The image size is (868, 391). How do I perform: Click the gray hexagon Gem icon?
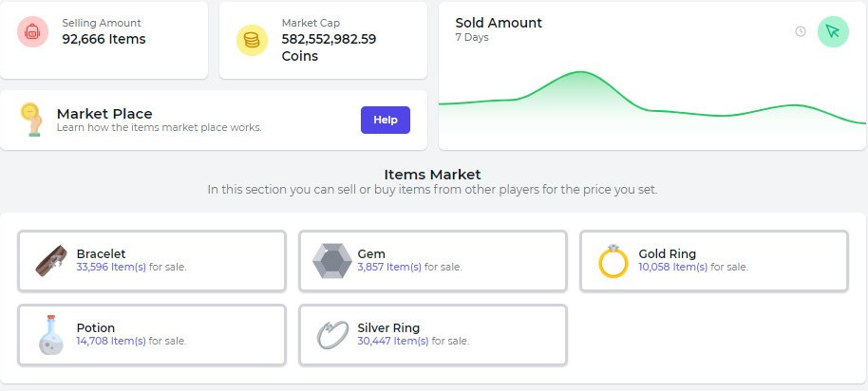[332, 260]
